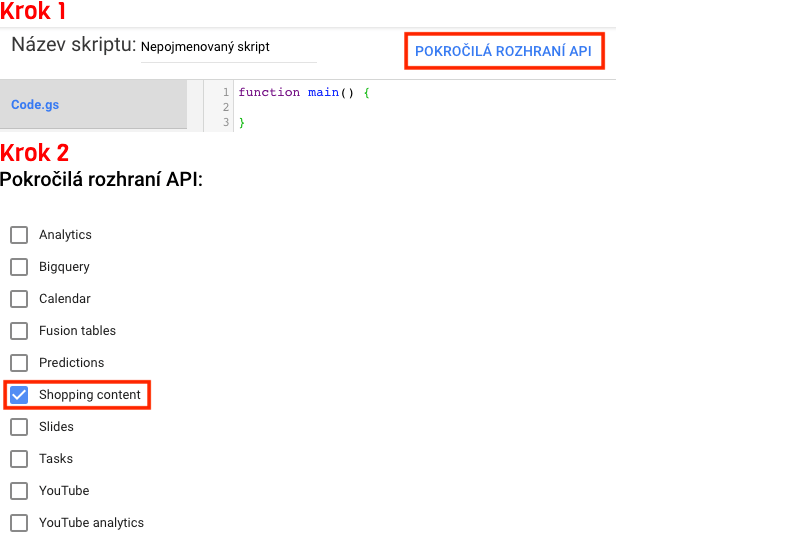Tick the Tasks checkbox
Viewport: 800px width, 550px height.
[19, 459]
